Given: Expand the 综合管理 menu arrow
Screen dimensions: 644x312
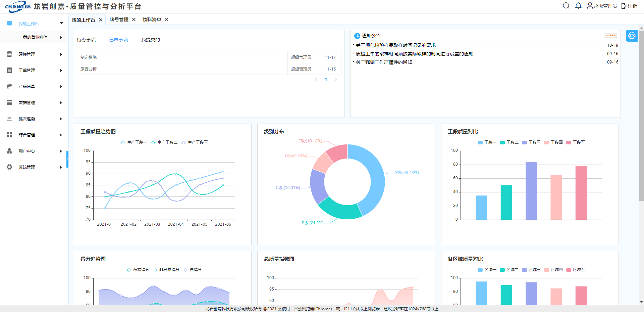Looking at the screenshot, I should (x=61, y=135).
